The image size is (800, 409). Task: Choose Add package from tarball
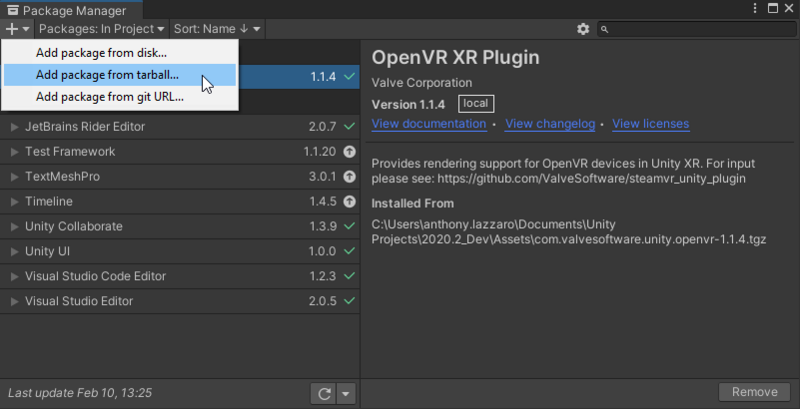(107, 75)
